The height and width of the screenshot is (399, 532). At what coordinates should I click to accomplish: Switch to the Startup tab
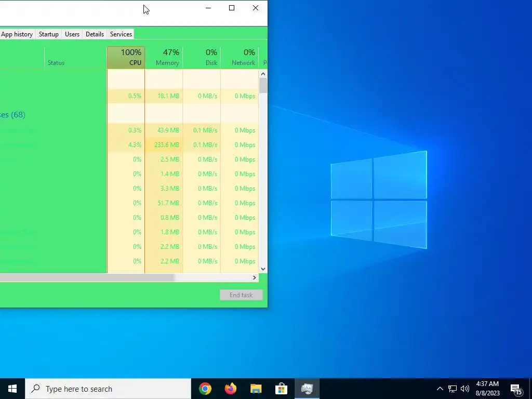pos(48,34)
